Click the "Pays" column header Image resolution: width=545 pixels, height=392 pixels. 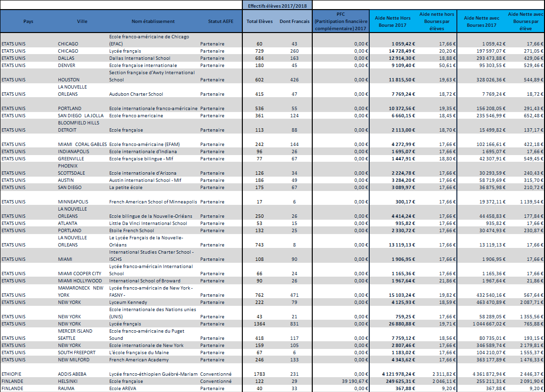pyautogui.click(x=28, y=22)
